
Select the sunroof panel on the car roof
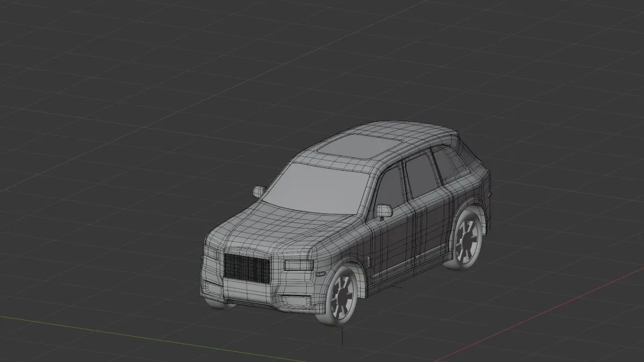pyautogui.click(x=360, y=146)
